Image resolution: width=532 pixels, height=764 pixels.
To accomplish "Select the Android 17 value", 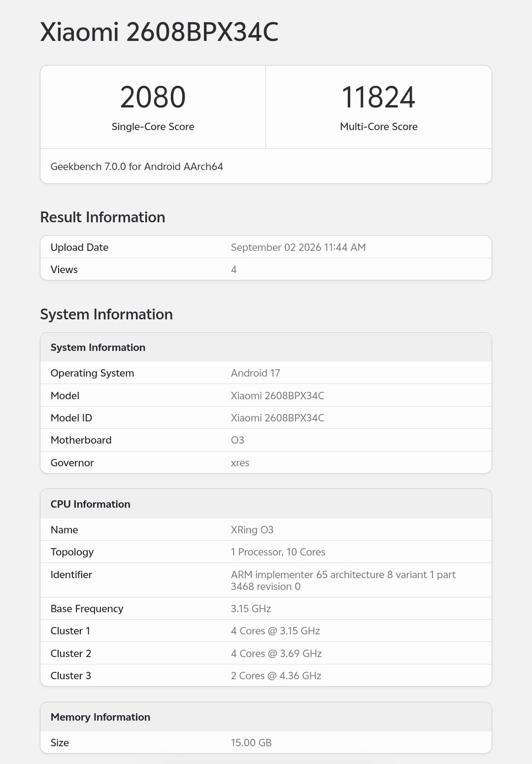I will (x=255, y=373).
